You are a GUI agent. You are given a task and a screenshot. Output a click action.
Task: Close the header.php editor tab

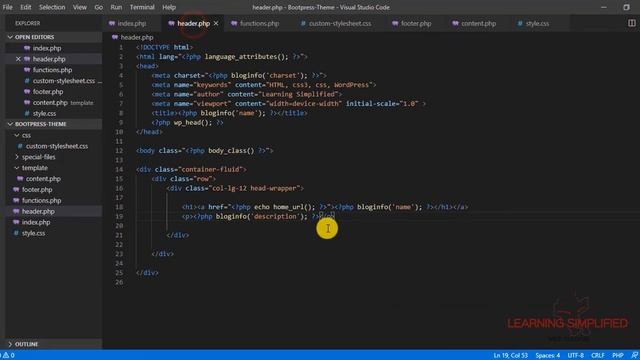pos(216,23)
